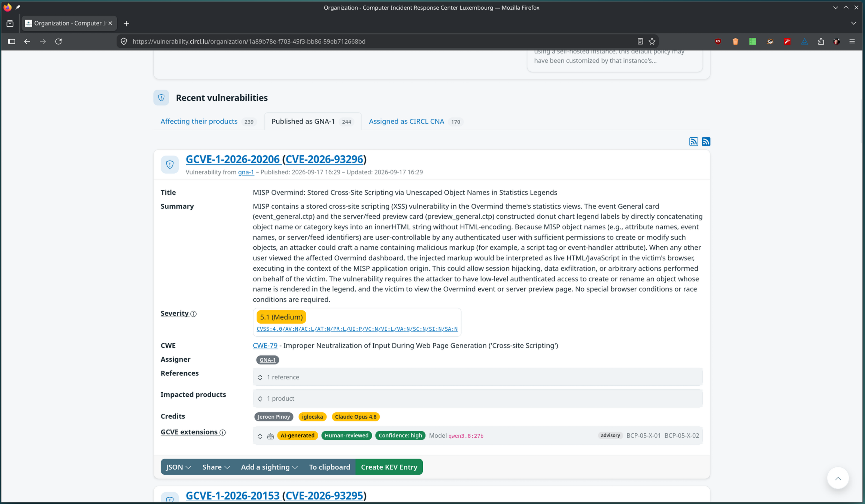Viewport: 865px width, 504px height.
Task: Go back using the browser back arrow
Action: coord(27,42)
